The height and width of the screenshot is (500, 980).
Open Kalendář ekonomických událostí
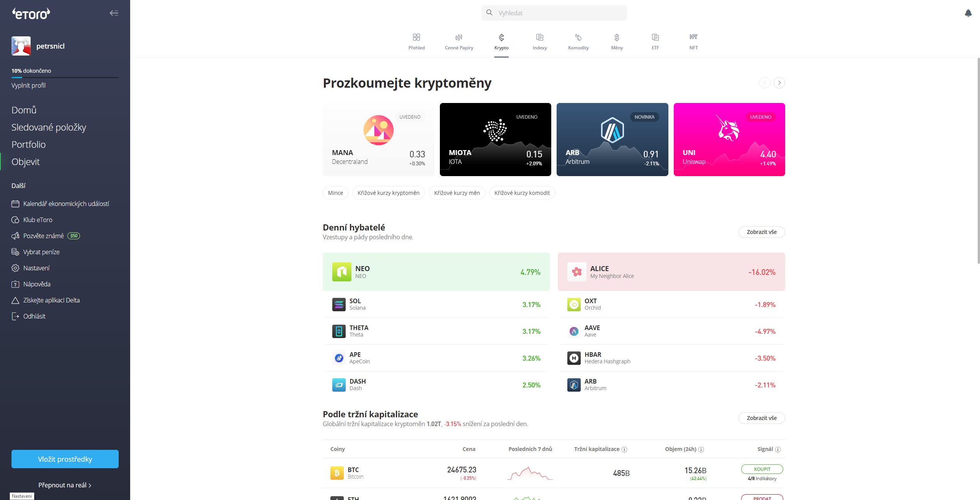coord(60,204)
